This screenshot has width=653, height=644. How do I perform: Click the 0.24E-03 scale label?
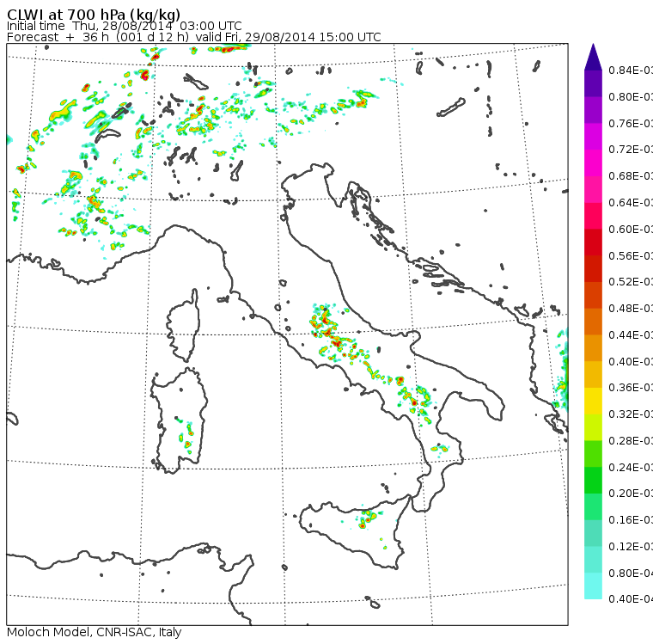tap(631, 467)
